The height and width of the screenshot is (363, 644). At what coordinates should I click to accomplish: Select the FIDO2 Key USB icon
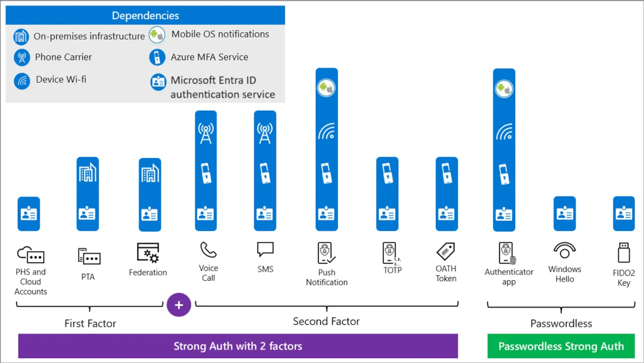(624, 253)
